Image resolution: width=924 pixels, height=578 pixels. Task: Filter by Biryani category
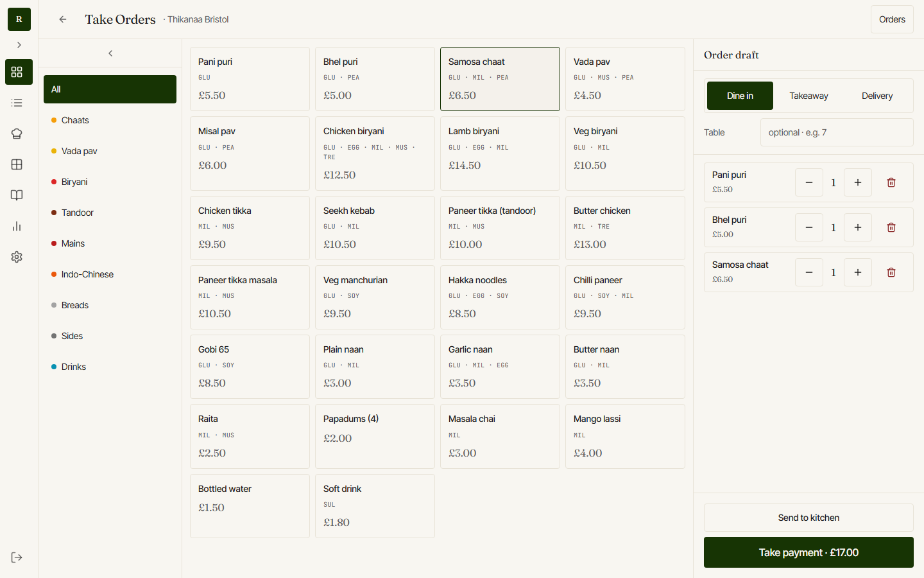[x=110, y=182]
